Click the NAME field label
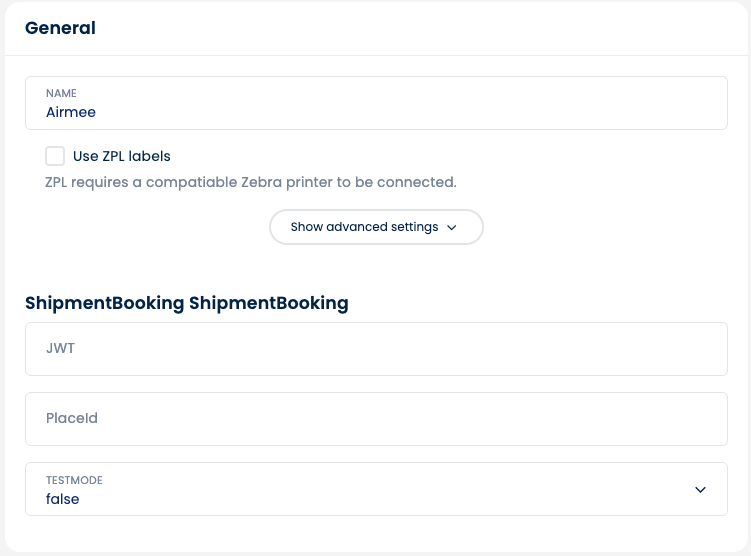This screenshot has width=751, height=556. pos(62,93)
